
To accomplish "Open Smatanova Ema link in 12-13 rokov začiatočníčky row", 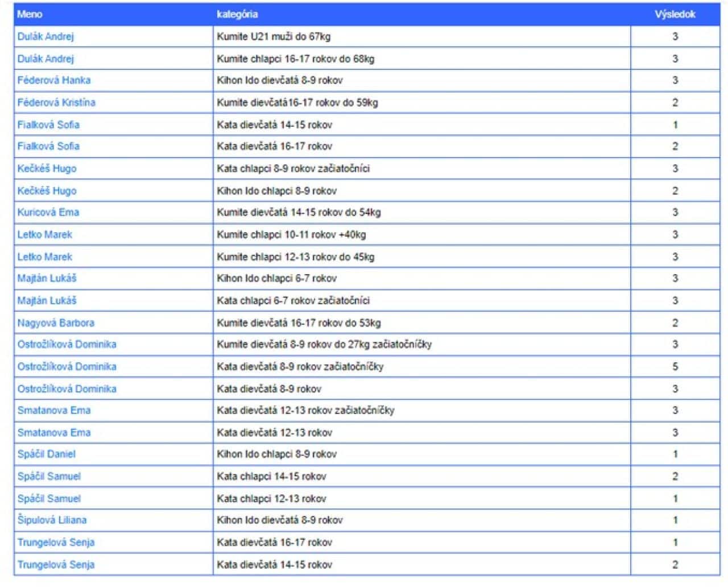I will click(x=54, y=410).
